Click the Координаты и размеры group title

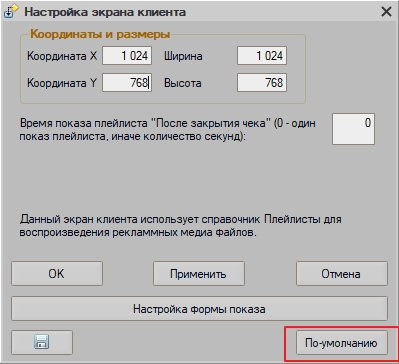pyautogui.click(x=100, y=34)
